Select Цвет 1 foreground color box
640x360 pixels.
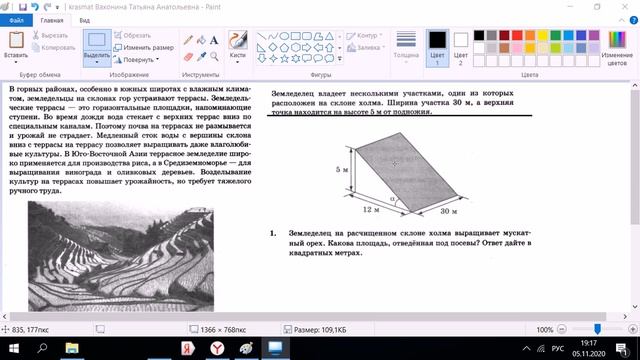[437, 47]
